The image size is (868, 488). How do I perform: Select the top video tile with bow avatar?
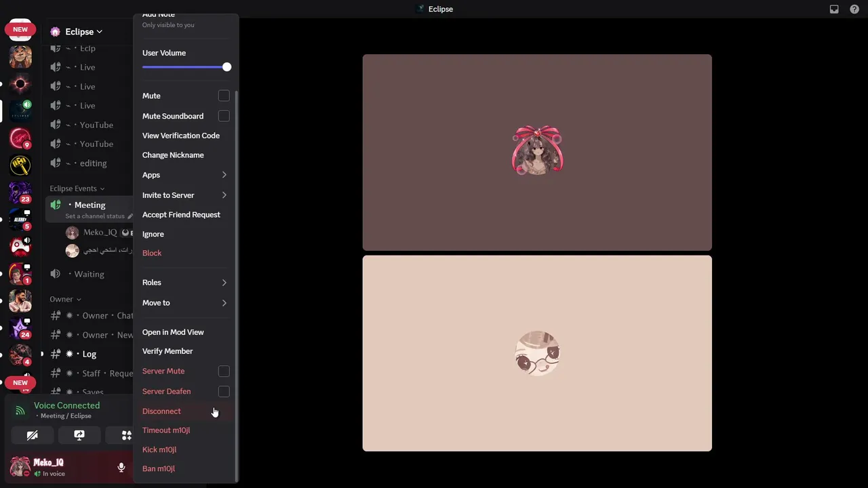tap(537, 152)
